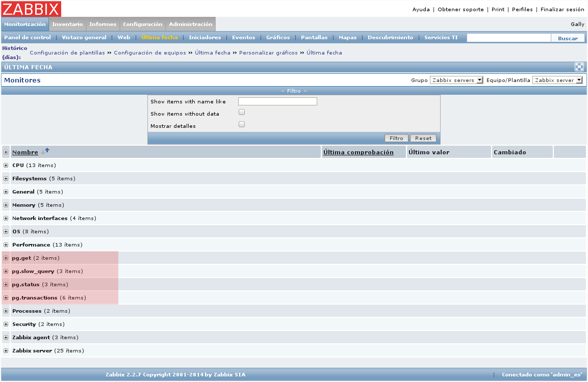Apply filter with the Filtro button
The image size is (588, 382).
396,138
